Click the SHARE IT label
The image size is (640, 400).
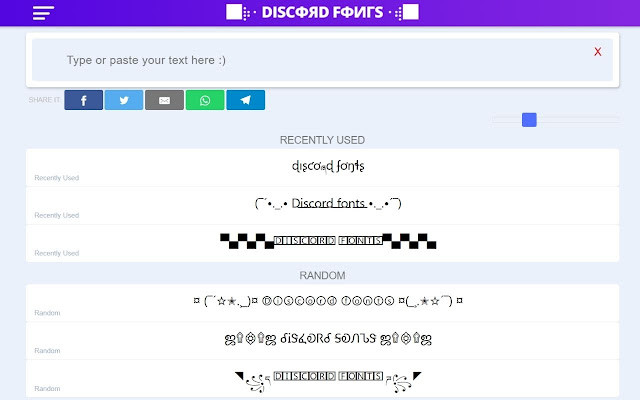point(44,100)
